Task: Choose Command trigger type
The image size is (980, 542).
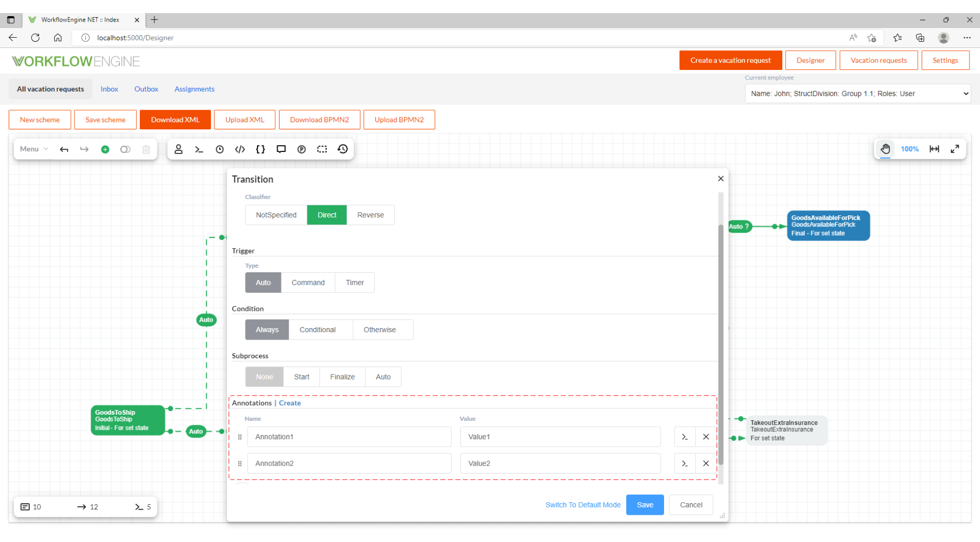Action: tap(308, 283)
